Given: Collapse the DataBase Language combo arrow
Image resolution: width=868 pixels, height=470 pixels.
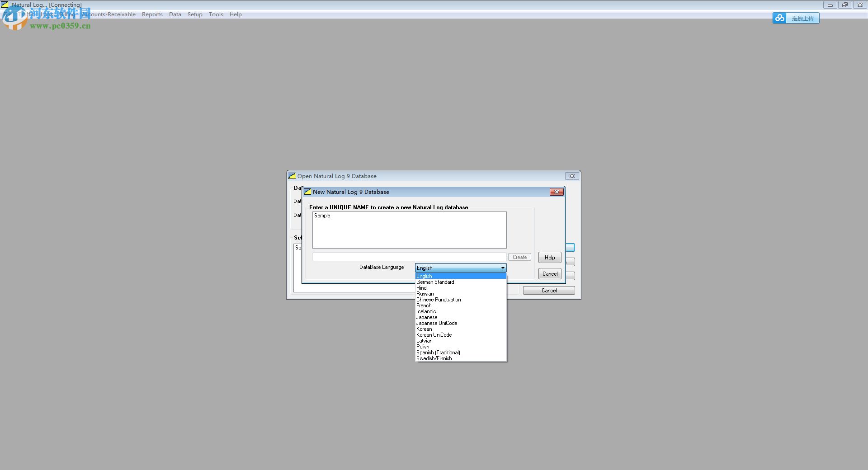Looking at the screenshot, I should coord(502,268).
